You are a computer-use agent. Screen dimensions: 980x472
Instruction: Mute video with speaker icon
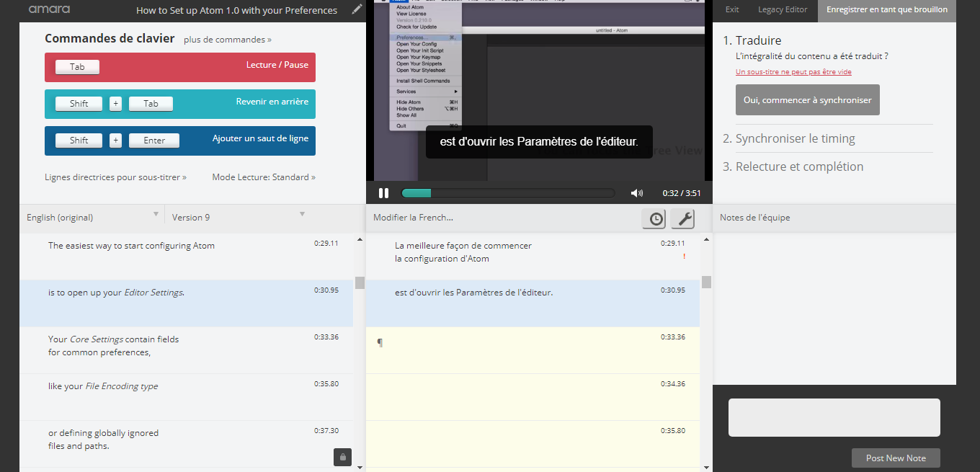click(x=637, y=193)
